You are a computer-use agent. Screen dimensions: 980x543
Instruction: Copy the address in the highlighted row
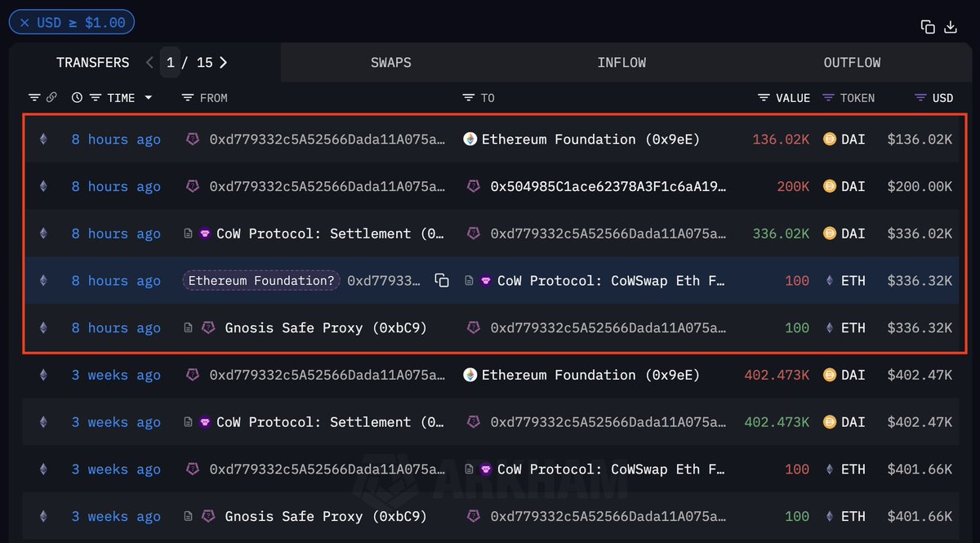tap(442, 281)
